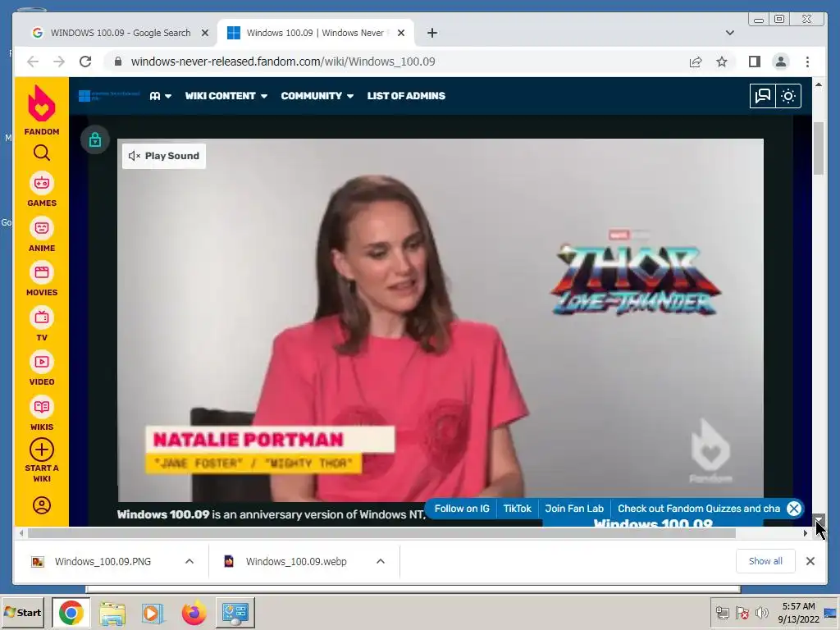This screenshot has height=630, width=840.
Task: Open Windows Media Player taskbar icon
Action: tap(153, 612)
